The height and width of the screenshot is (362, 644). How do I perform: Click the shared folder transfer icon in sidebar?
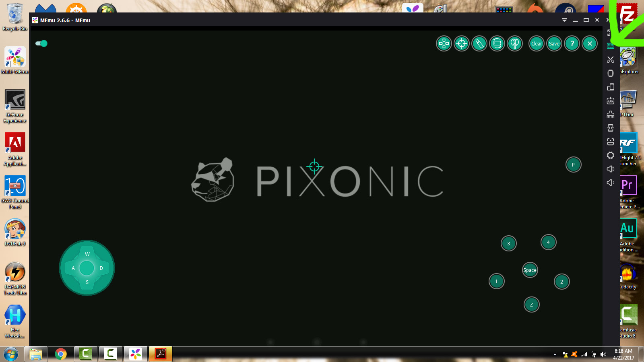[611, 128]
